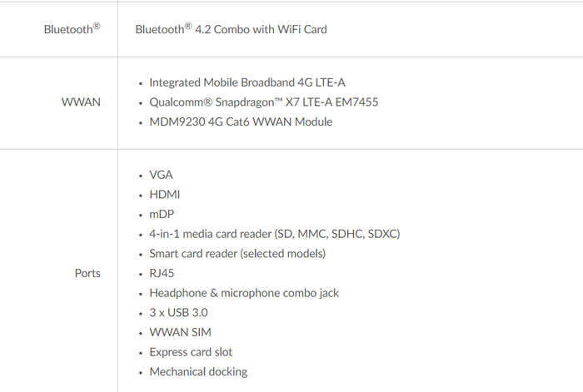Click the Express card slot item
The width and height of the screenshot is (583, 392).
point(191,352)
